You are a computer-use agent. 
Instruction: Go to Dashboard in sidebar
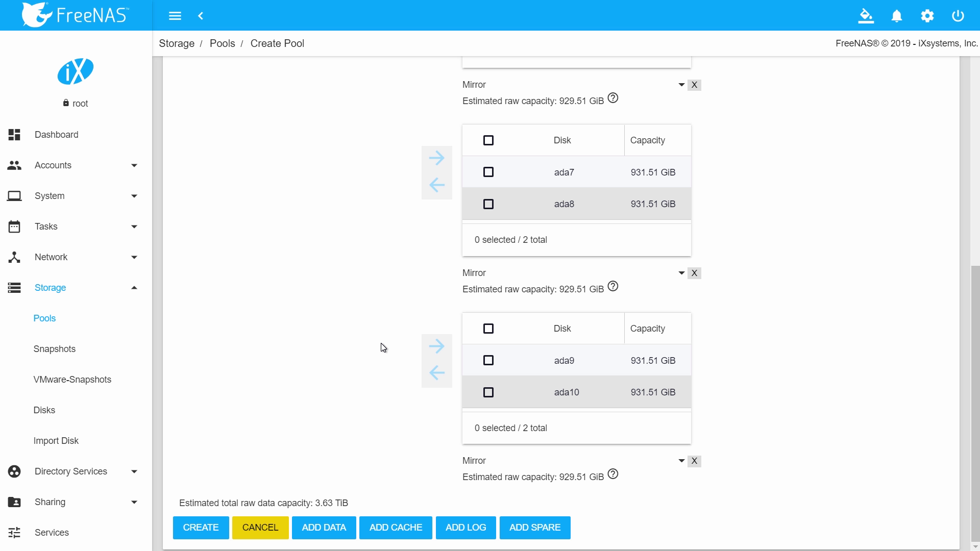[x=57, y=135]
